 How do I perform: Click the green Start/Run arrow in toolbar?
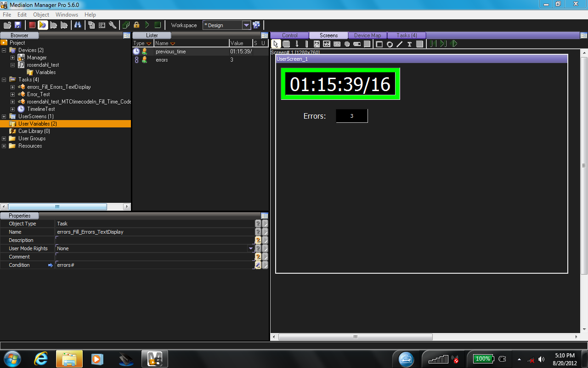pyautogui.click(x=147, y=25)
